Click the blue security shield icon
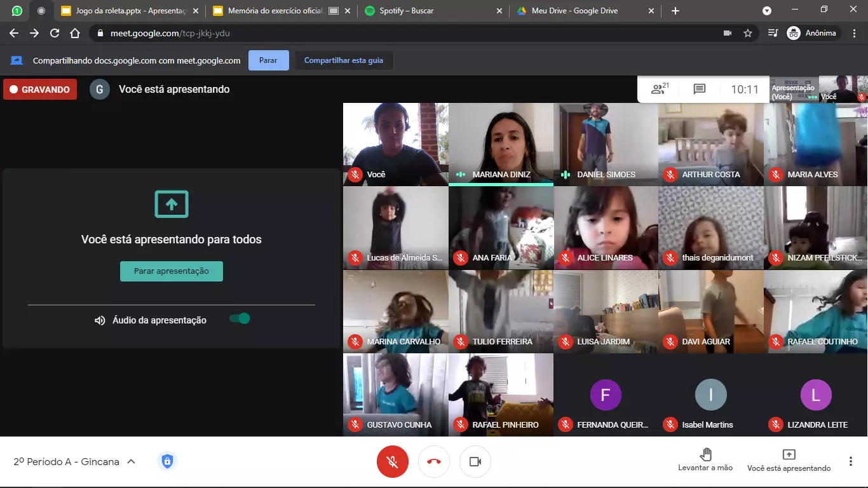Screen dimensions: 868x488 (x=167, y=461)
